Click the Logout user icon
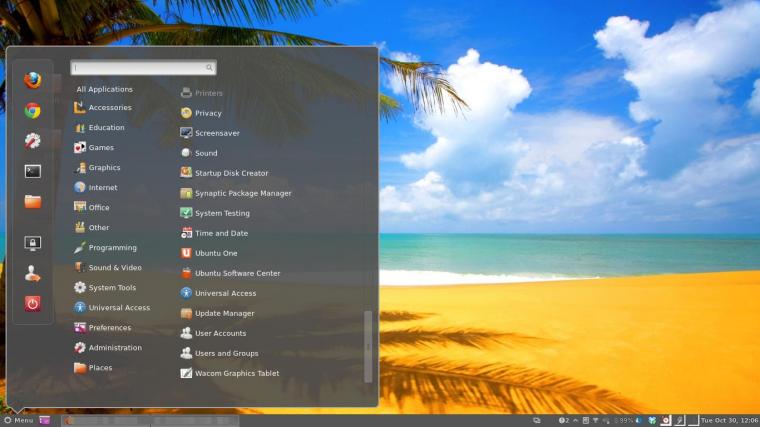The image size is (760, 427). pos(32,273)
